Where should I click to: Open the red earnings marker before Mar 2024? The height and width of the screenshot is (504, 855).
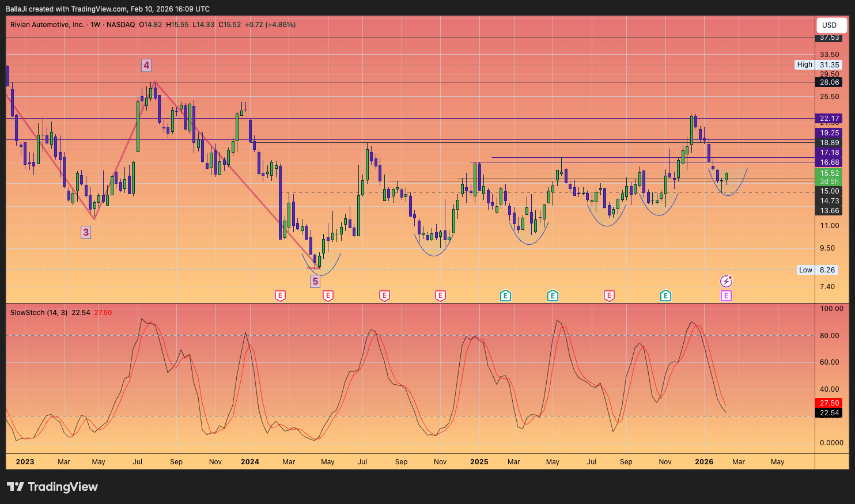pyautogui.click(x=280, y=296)
